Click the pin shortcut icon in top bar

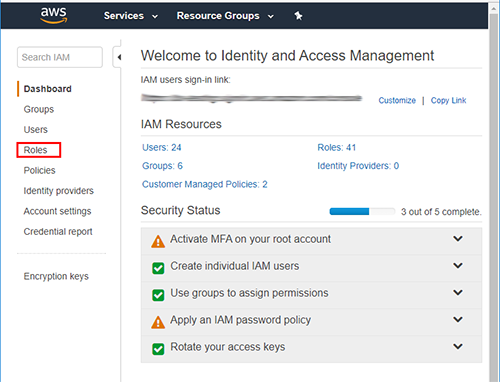298,15
